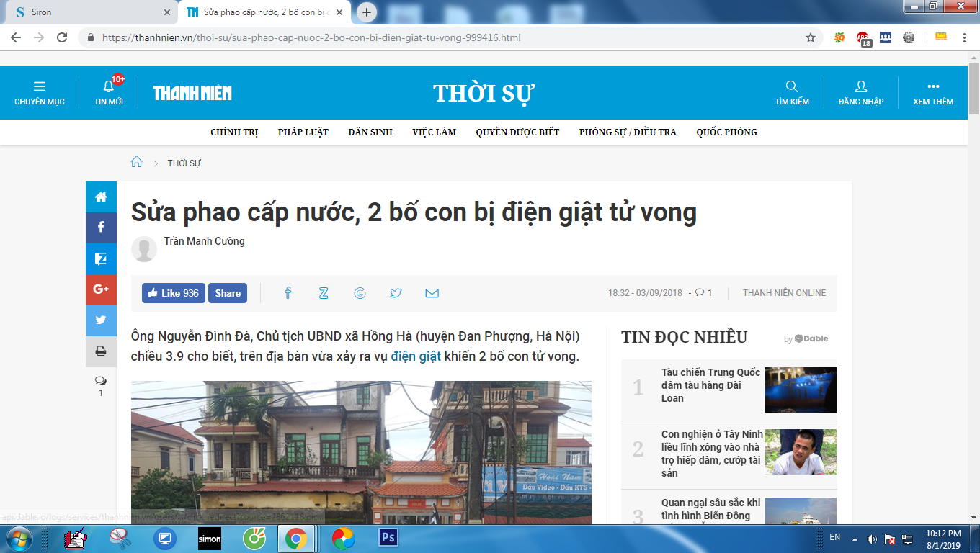980x553 pixels.
Task: Open Chrome from the taskbar
Action: pyautogui.click(x=295, y=538)
